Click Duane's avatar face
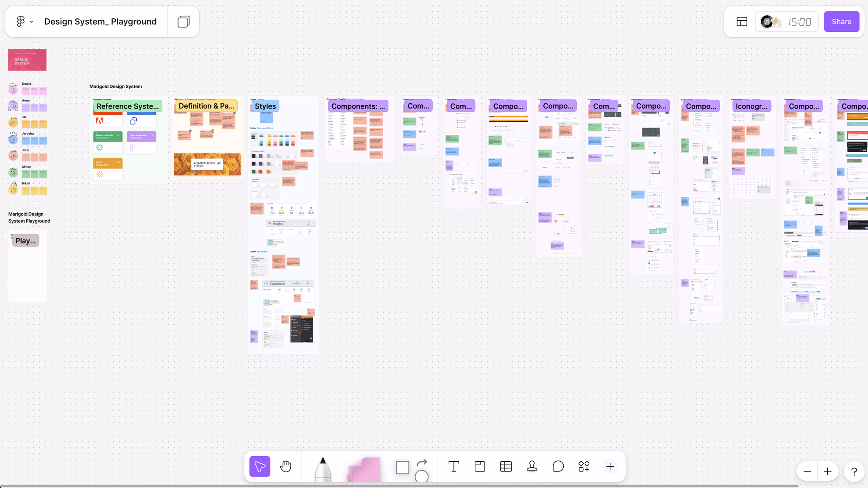Viewport: 868px width, 488px height. click(x=14, y=89)
